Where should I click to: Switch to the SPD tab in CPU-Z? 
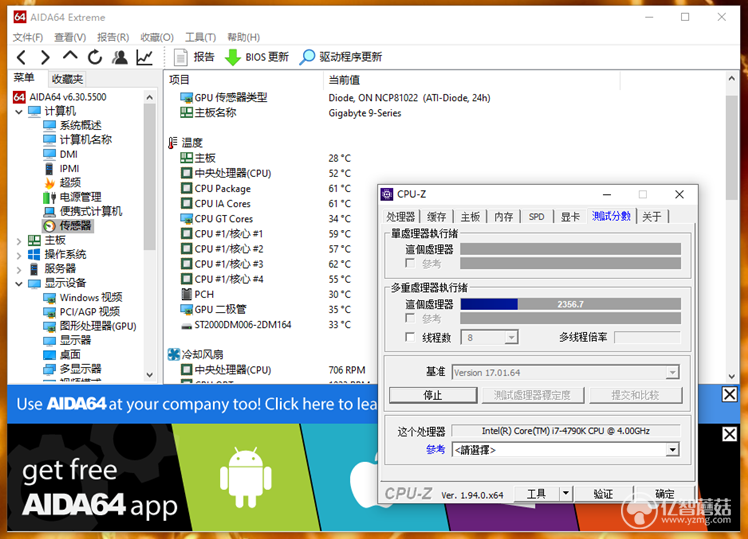tap(536, 217)
